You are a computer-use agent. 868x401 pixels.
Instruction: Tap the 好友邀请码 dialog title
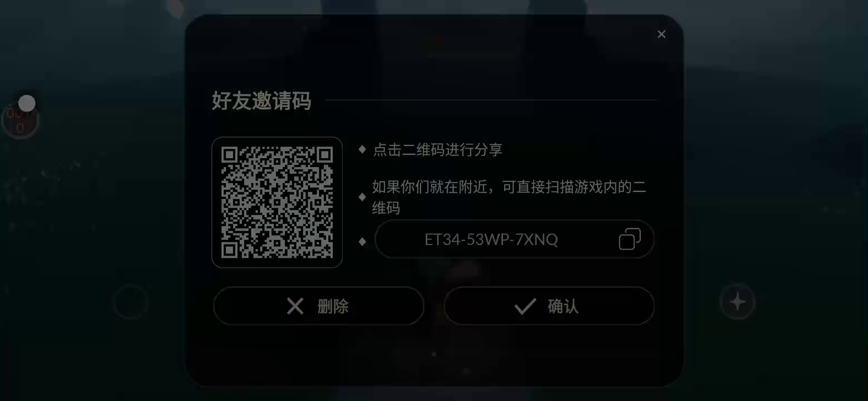click(261, 101)
